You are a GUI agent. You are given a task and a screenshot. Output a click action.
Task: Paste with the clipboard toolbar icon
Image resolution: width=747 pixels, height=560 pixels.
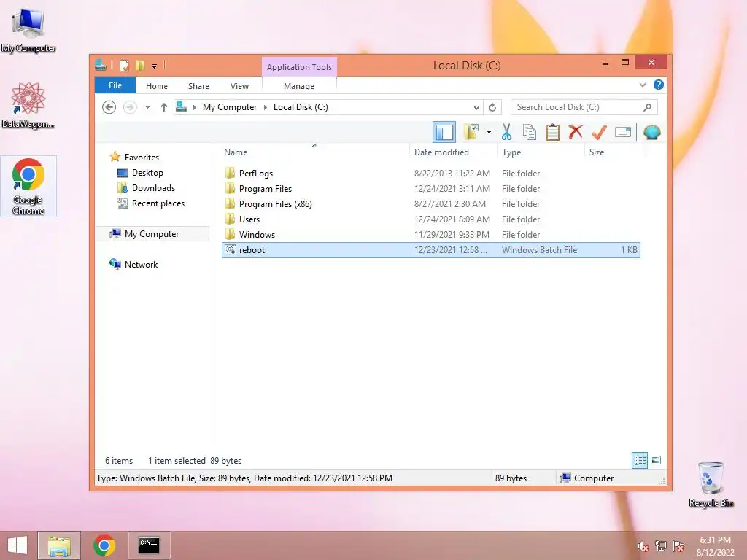pyautogui.click(x=553, y=132)
